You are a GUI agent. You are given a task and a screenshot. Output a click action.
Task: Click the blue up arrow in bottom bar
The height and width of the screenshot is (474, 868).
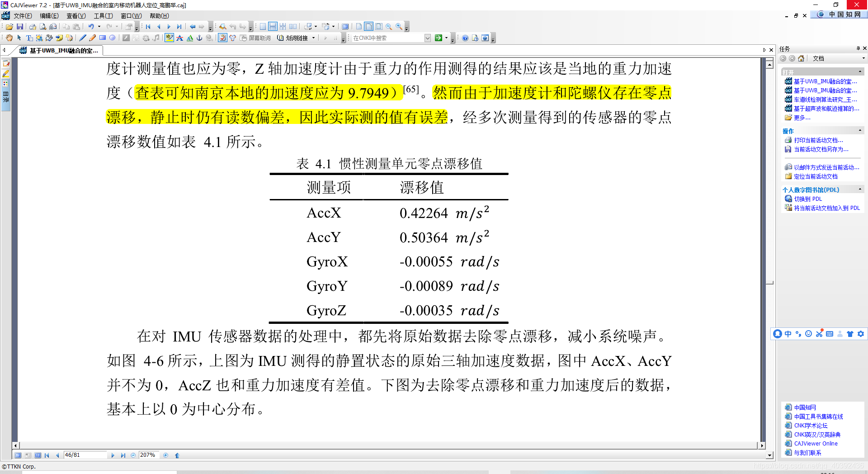pos(177,455)
